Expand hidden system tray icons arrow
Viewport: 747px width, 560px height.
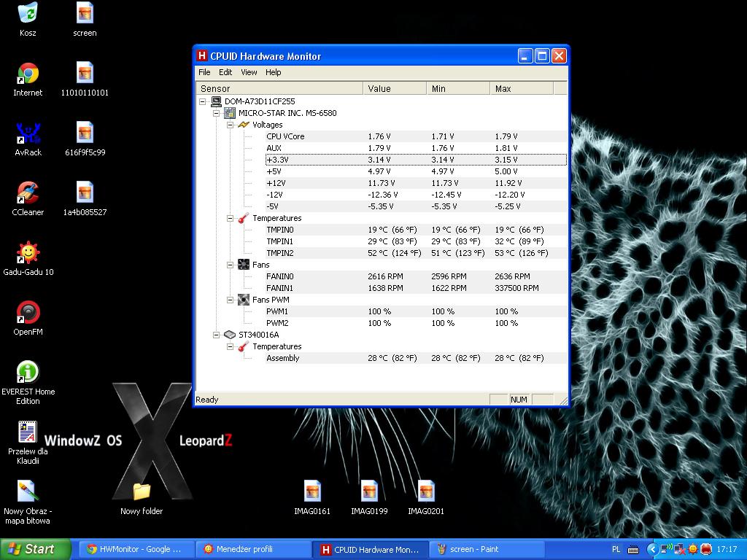click(x=651, y=549)
